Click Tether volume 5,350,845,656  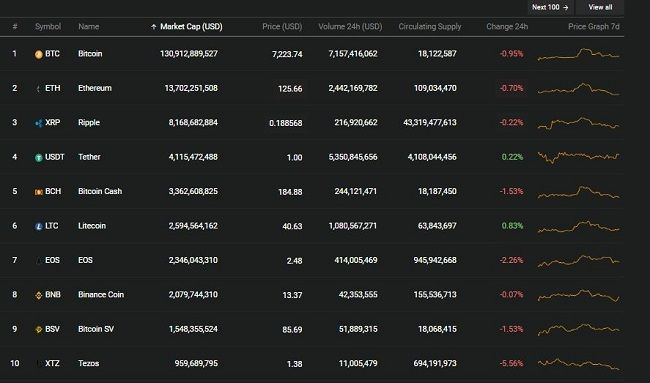click(353, 157)
